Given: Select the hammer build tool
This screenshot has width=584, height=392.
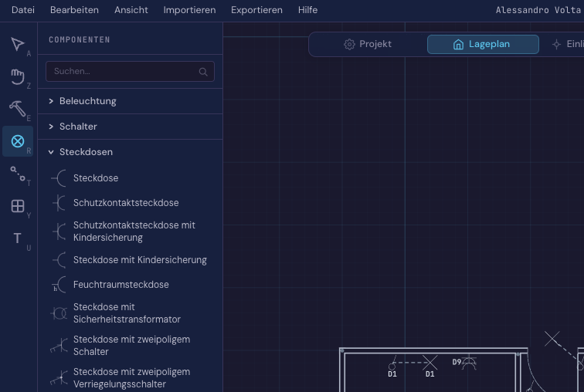Looking at the screenshot, I should (x=18, y=109).
